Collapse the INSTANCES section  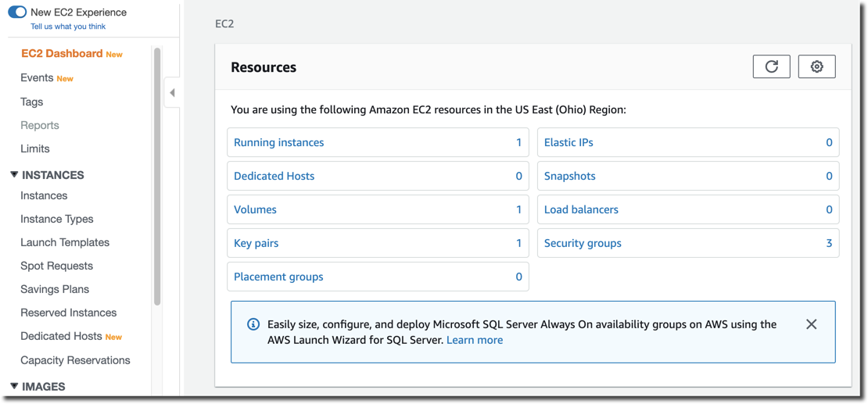click(x=14, y=175)
